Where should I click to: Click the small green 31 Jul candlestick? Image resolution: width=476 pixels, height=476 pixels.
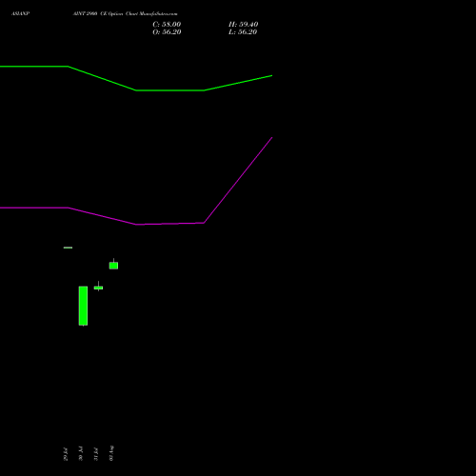[98, 288]
